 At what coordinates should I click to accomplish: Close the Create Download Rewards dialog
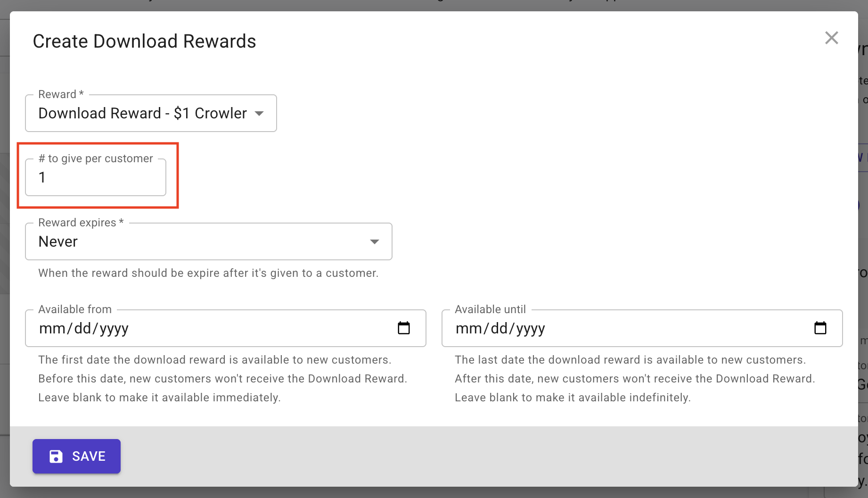click(x=831, y=38)
